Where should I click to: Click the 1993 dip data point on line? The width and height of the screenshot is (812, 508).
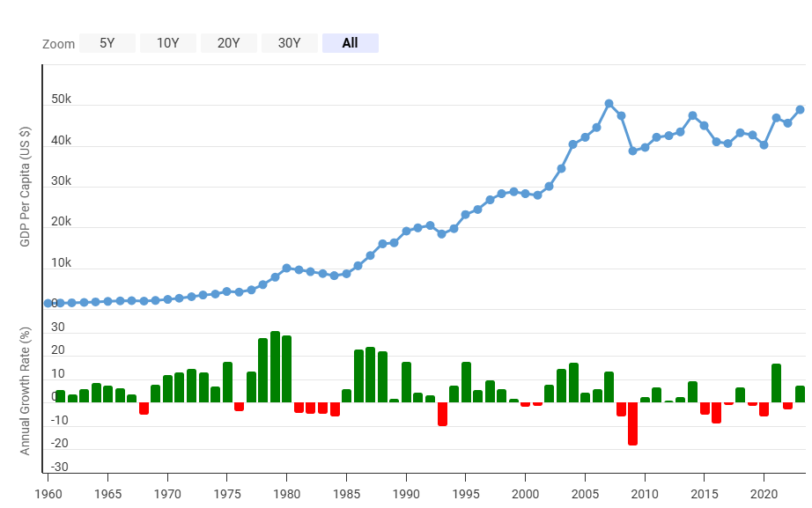pyautogui.click(x=442, y=233)
